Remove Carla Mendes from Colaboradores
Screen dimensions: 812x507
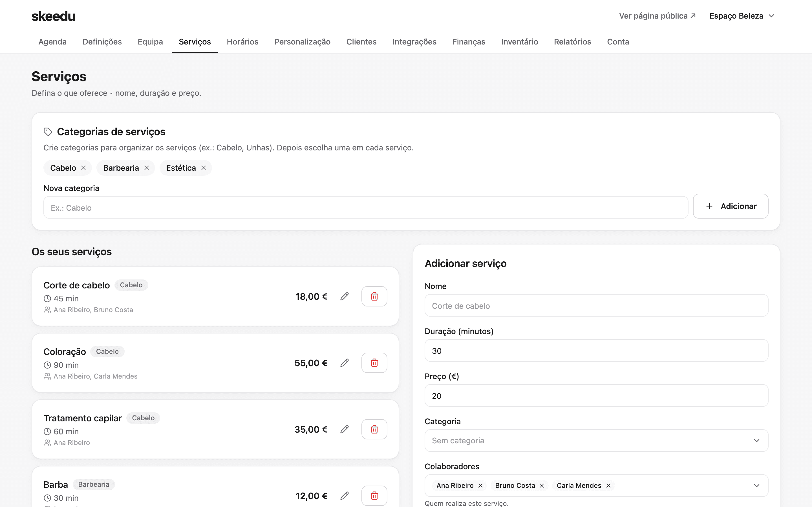coord(608,486)
